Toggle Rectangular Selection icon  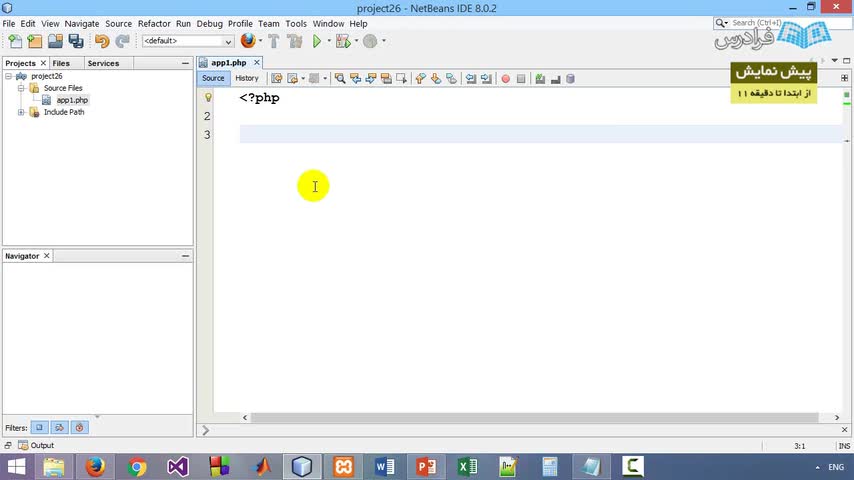(401, 78)
